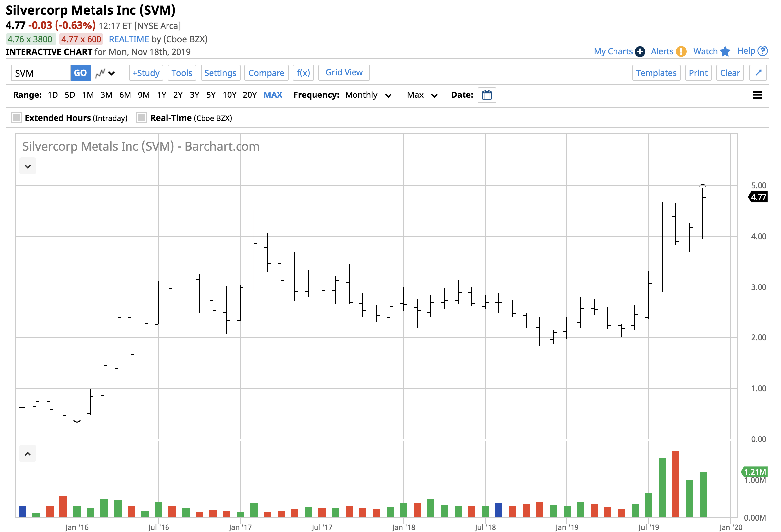Image resolution: width=781 pixels, height=532 pixels.
Task: Open the Alerts link
Action: tap(662, 52)
